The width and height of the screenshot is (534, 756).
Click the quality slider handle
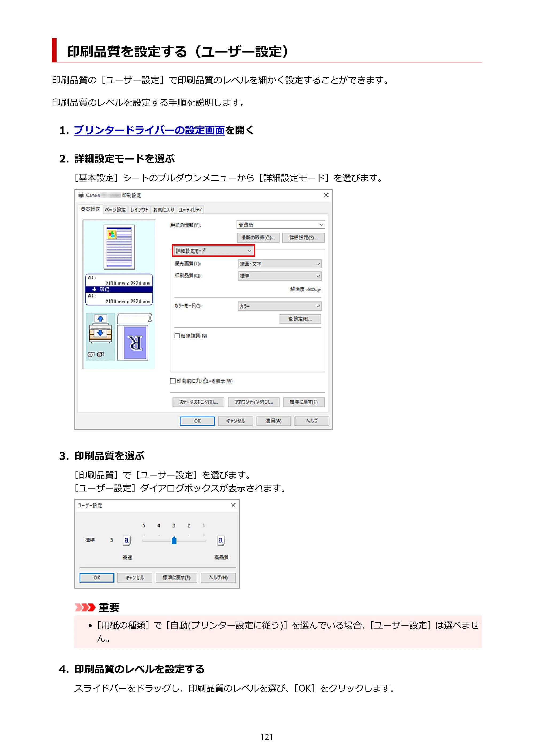click(174, 540)
